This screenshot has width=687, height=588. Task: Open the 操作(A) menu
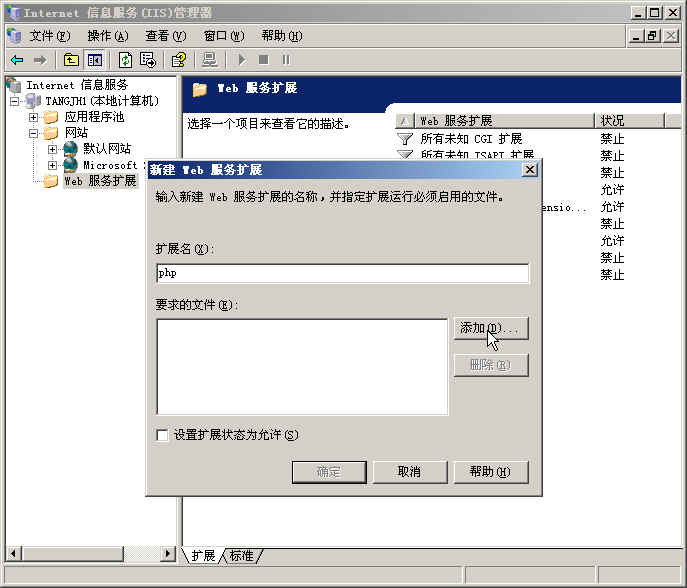pos(107,36)
